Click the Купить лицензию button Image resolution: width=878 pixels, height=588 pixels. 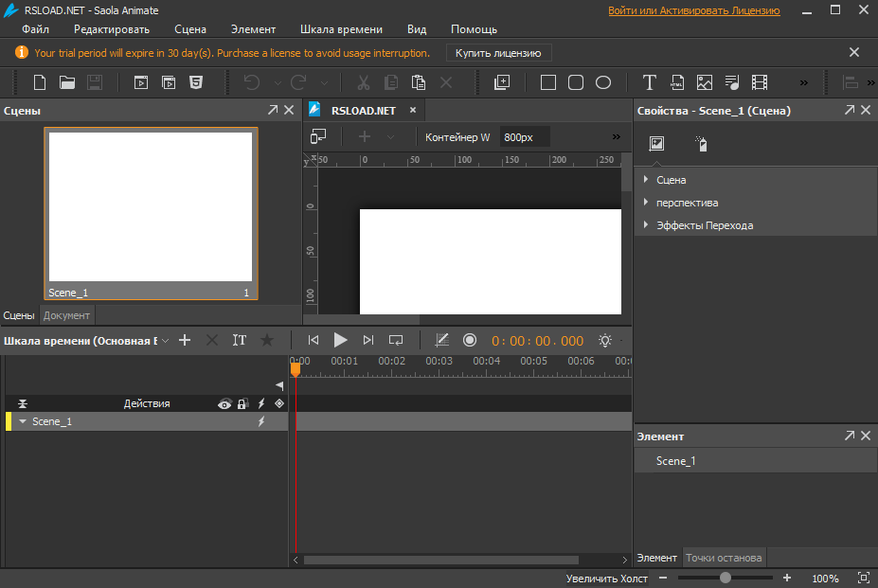pyautogui.click(x=498, y=53)
